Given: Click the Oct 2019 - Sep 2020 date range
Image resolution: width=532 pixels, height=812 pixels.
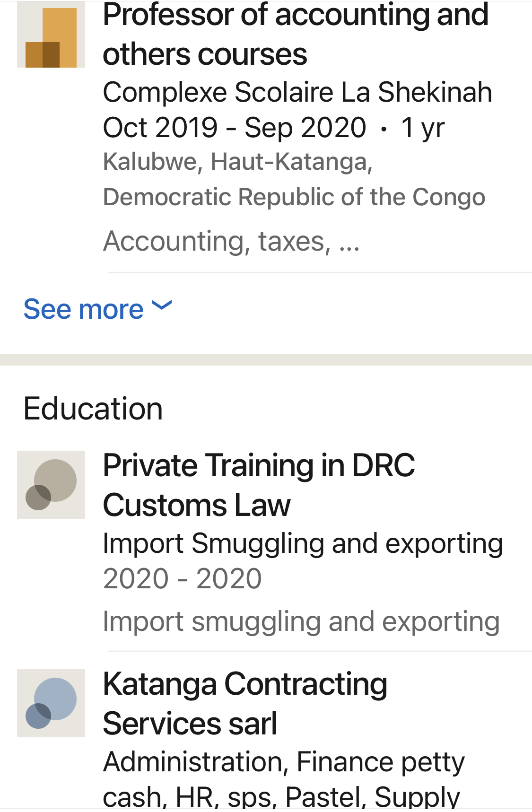Looking at the screenshot, I should coord(235,128).
